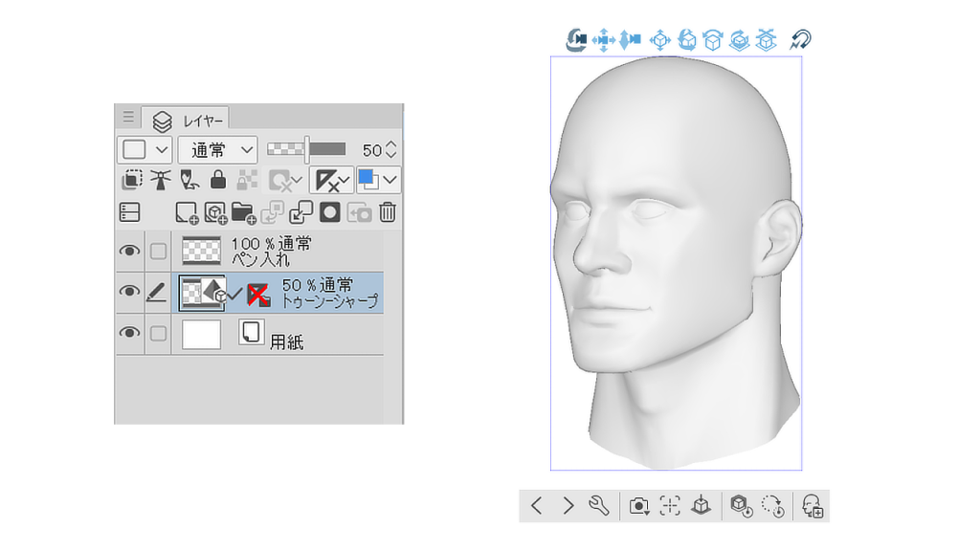Enable lock on the selected layer
Screen dimensions: 980x551
tap(218, 180)
